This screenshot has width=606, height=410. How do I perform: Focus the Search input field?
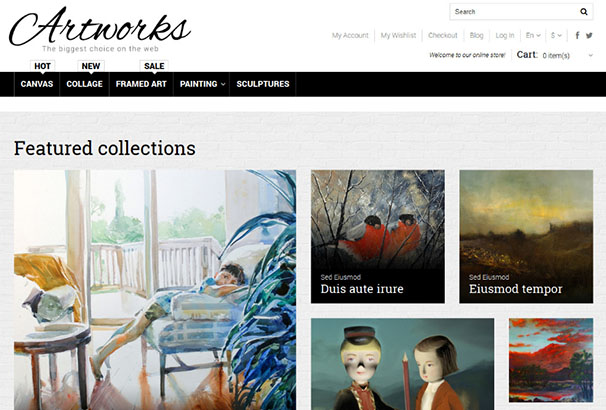[x=514, y=12]
